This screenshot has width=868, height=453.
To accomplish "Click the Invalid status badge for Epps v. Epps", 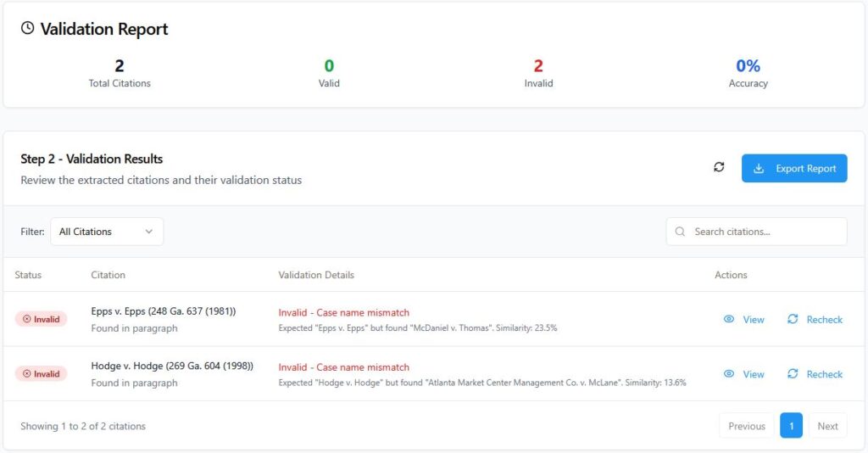I will (41, 319).
